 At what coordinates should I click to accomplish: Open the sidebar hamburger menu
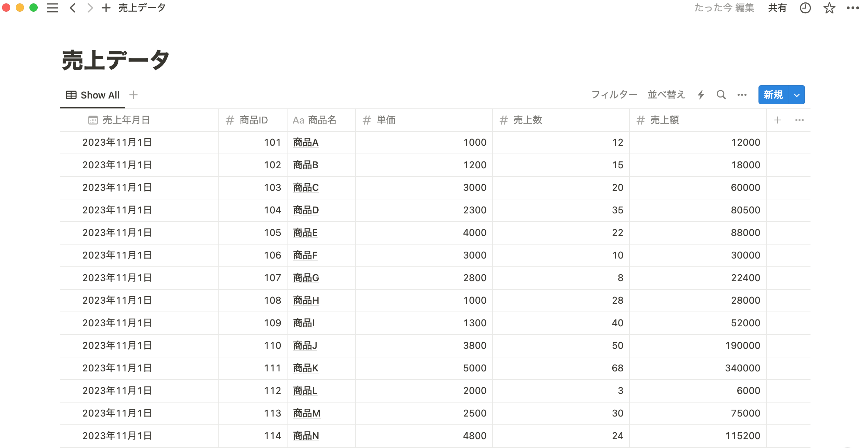click(x=53, y=8)
